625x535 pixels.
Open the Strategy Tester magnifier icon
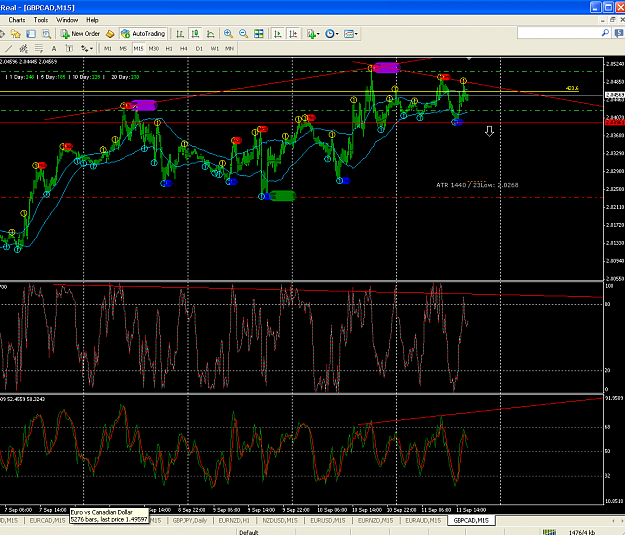click(x=46, y=34)
